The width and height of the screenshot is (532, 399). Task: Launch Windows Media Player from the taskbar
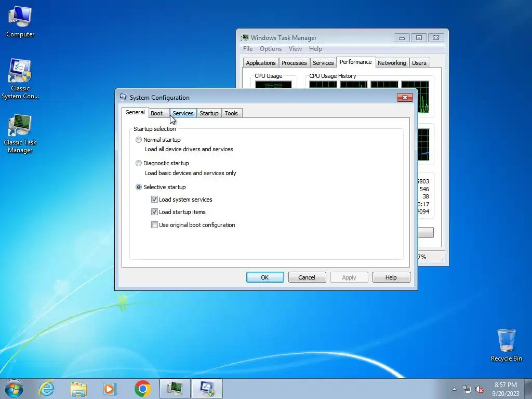(x=110, y=389)
